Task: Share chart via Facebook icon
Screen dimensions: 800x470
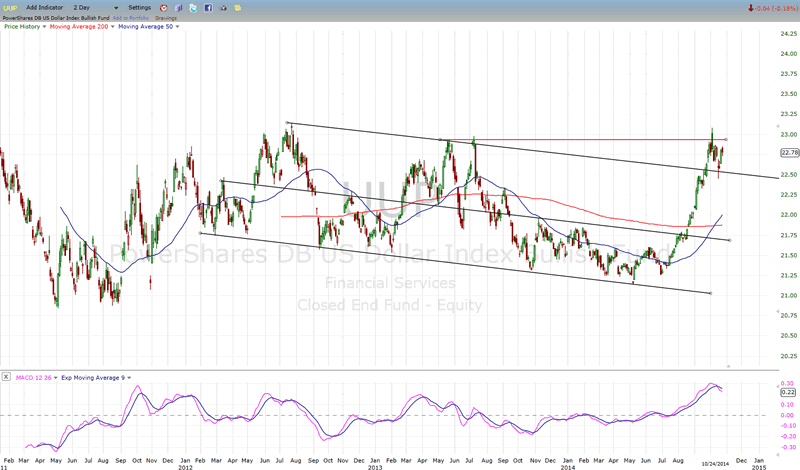Action: 208,7
